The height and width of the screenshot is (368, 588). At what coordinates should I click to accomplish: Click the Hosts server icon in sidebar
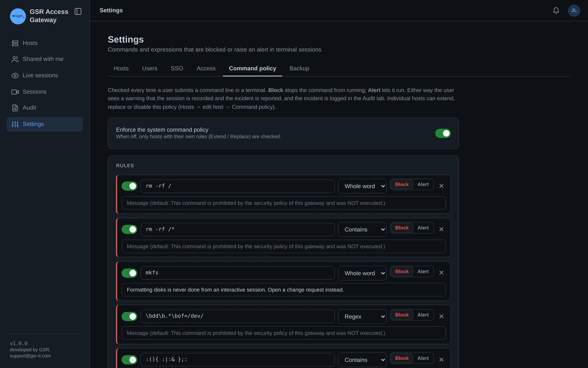(x=15, y=43)
